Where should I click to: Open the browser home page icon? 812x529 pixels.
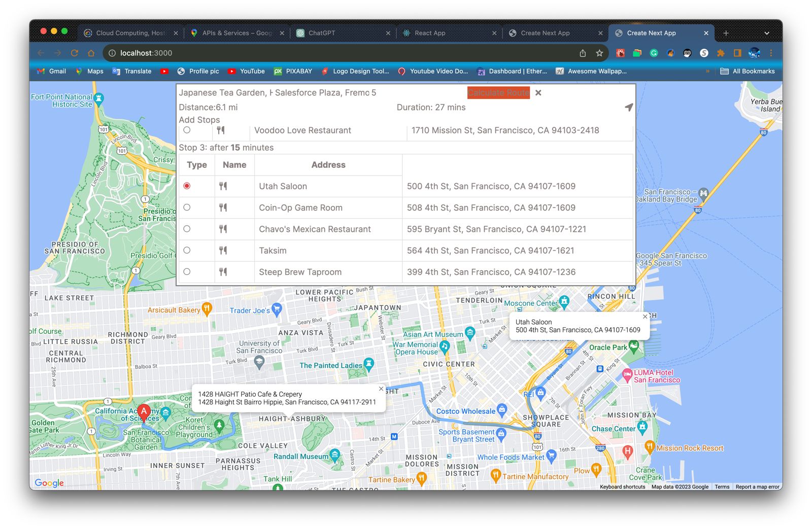(91, 53)
